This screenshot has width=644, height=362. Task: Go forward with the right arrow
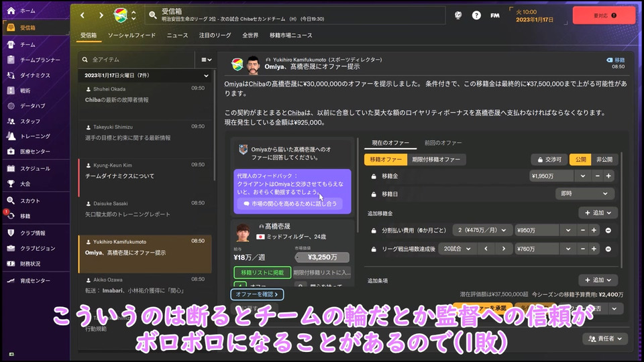coord(101,15)
